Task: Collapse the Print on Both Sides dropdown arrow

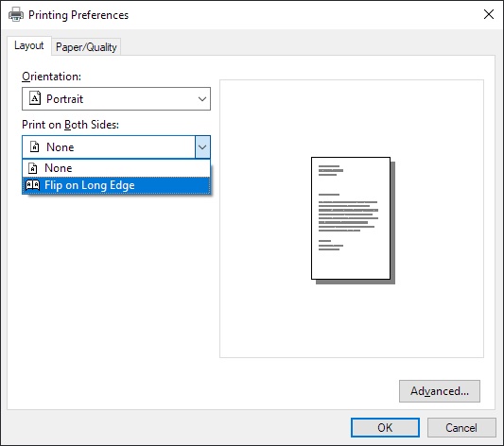Action: [202, 147]
